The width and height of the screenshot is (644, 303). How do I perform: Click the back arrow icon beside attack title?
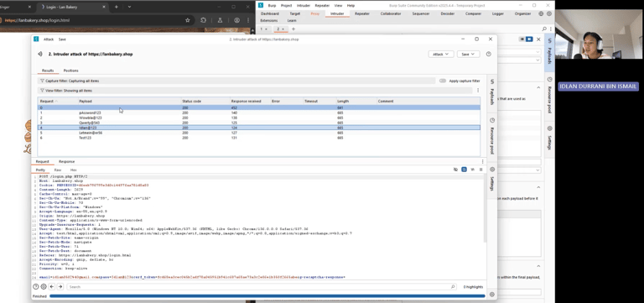pos(40,54)
